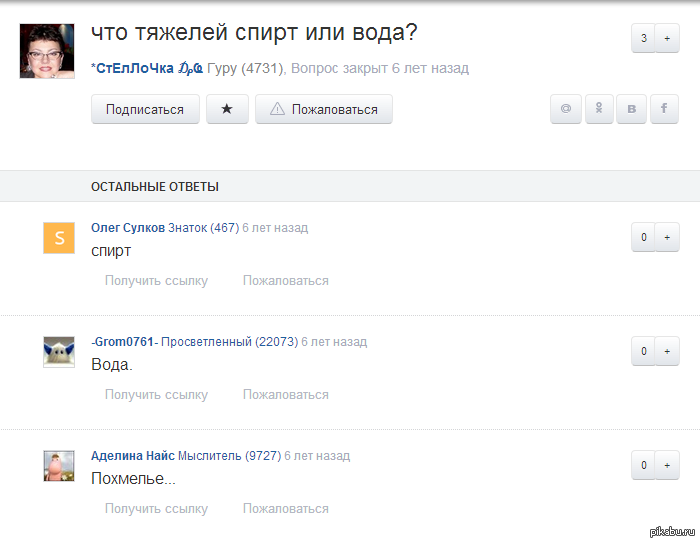
Task: Report the 'Вода.' answer
Action: click(286, 394)
